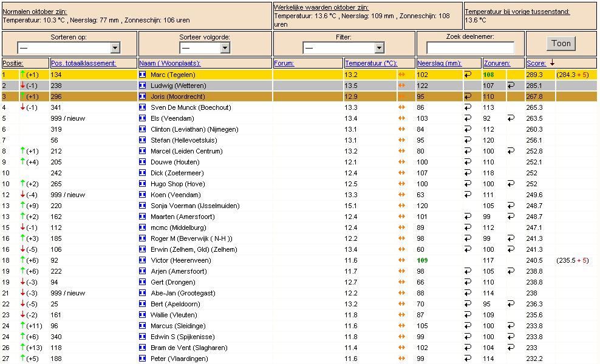
Task: Click the blue profile icon beside Marc (Tegelen)
Action: (142, 75)
